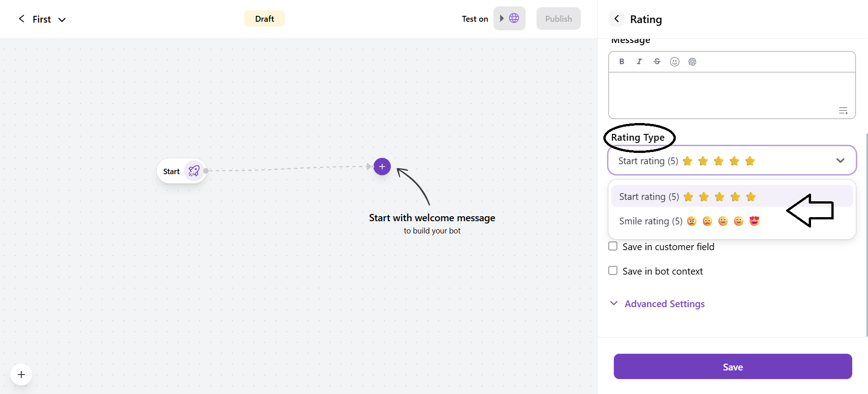Click the Publish button
The height and width of the screenshot is (394, 868).
[x=558, y=19]
